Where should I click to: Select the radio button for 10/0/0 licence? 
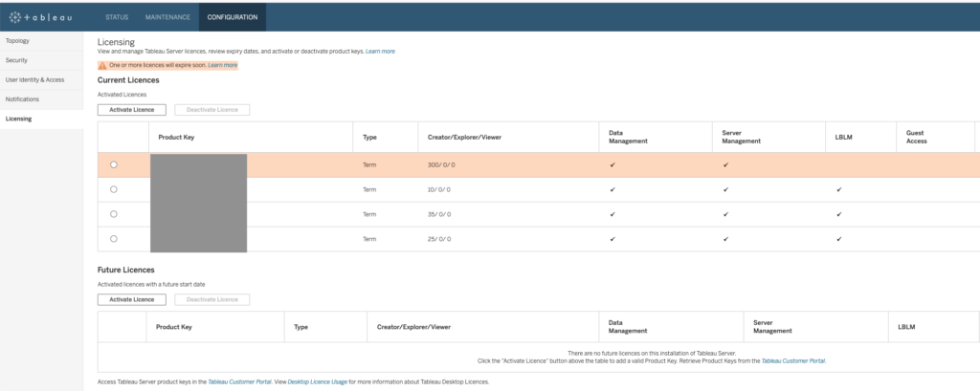click(114, 189)
